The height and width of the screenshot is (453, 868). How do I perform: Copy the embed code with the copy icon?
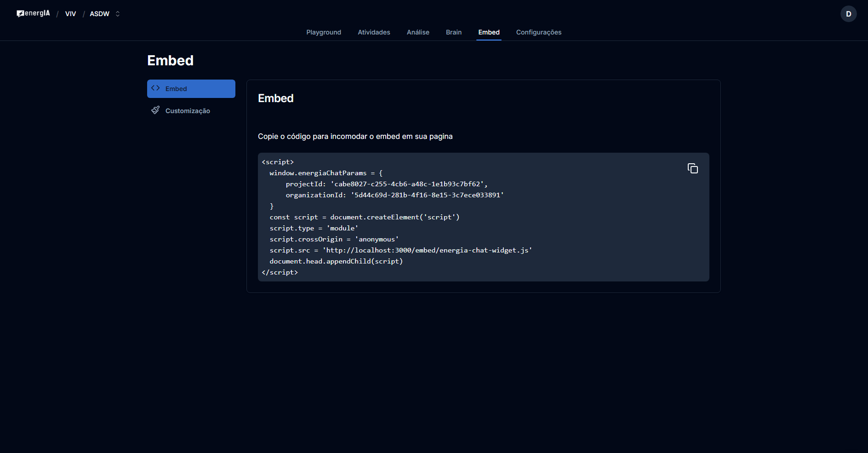point(692,168)
